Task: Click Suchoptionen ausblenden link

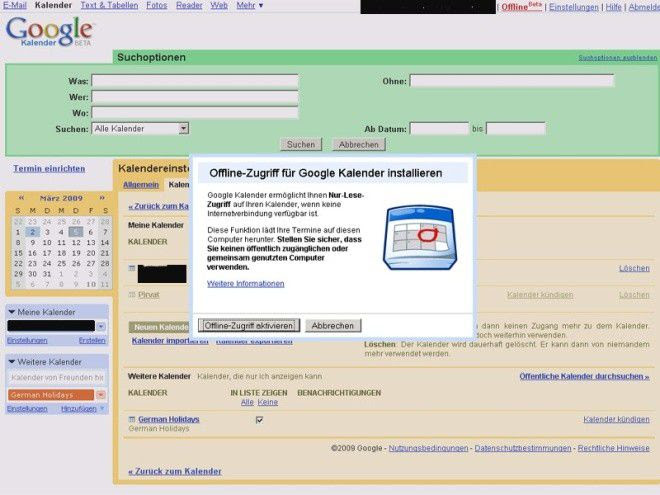Action: point(617,58)
